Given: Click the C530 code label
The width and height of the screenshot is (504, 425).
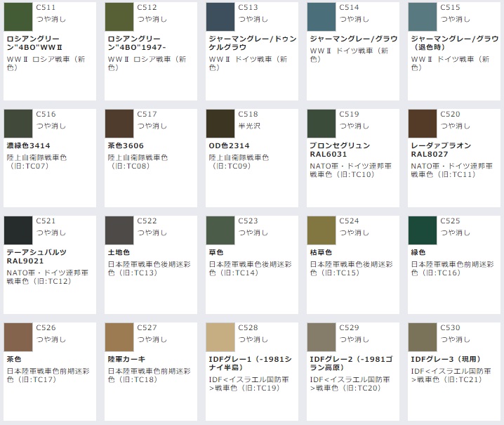Looking at the screenshot, I should click(450, 328).
